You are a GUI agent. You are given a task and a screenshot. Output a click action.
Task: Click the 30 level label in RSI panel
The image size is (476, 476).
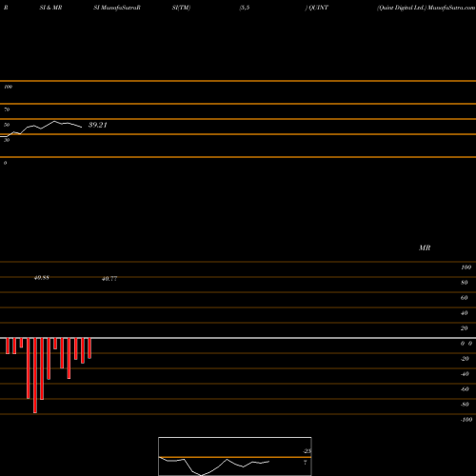(7, 140)
